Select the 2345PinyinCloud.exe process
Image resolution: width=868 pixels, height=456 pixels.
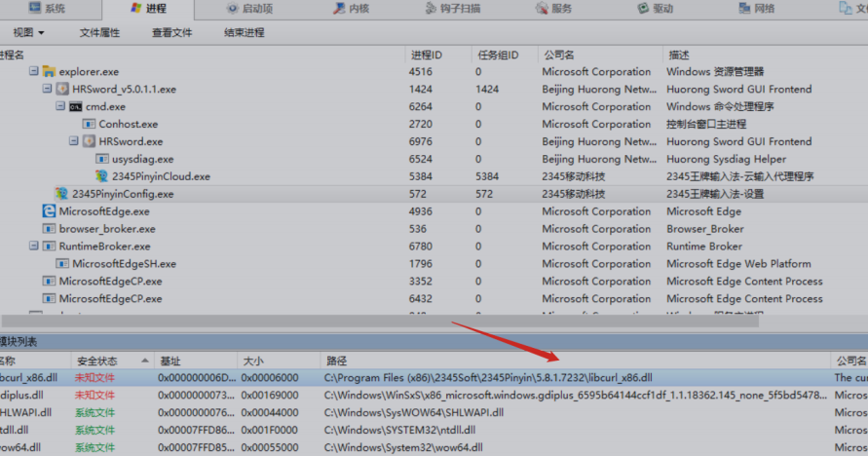(x=434, y=176)
